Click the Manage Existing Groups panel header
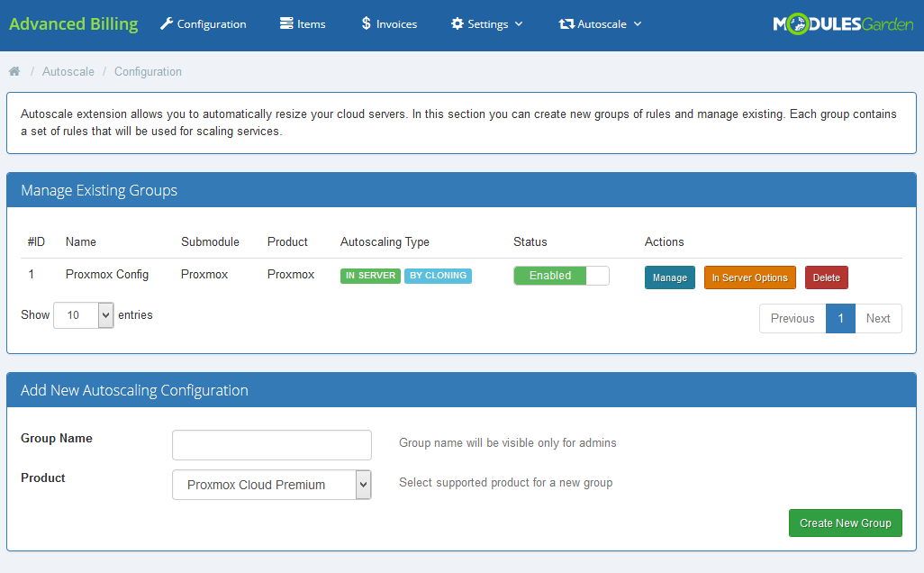This screenshot has height=573, width=924. [461, 190]
